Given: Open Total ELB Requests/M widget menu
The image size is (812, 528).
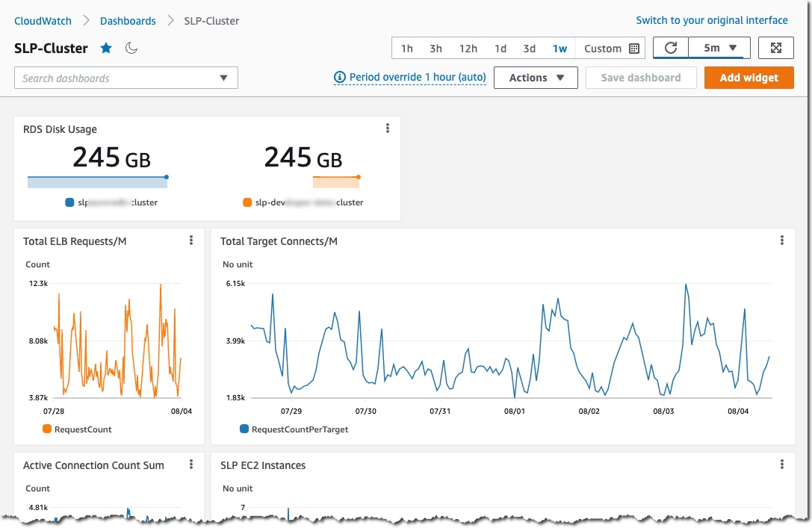Looking at the screenshot, I should tap(191, 240).
